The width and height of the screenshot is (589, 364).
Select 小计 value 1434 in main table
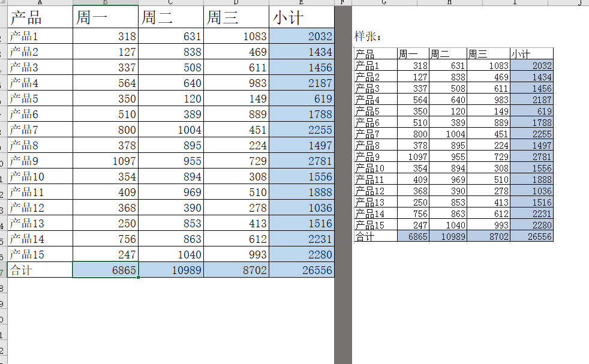302,52
